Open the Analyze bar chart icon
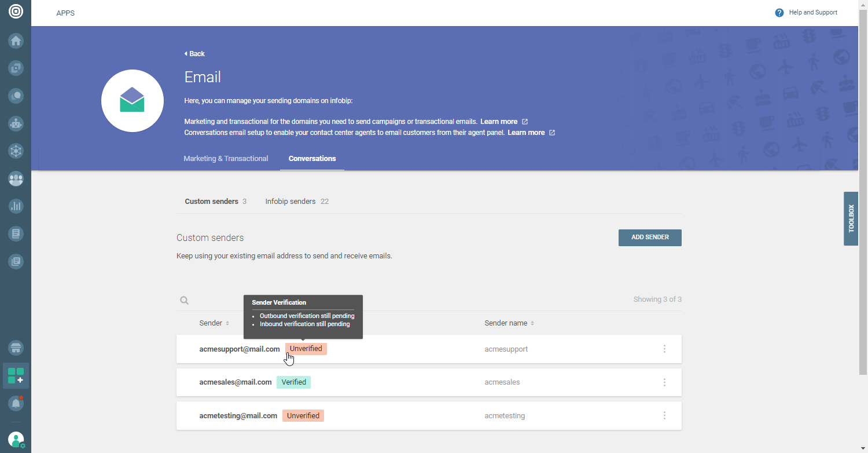 [16, 206]
